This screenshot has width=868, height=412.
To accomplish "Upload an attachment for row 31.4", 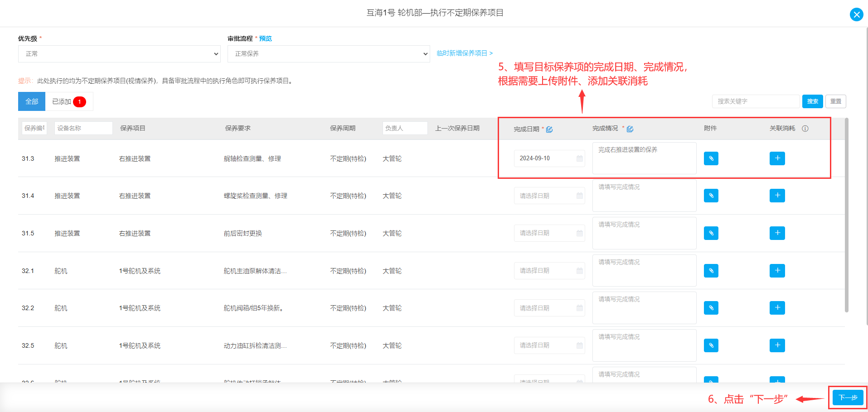I will [711, 196].
